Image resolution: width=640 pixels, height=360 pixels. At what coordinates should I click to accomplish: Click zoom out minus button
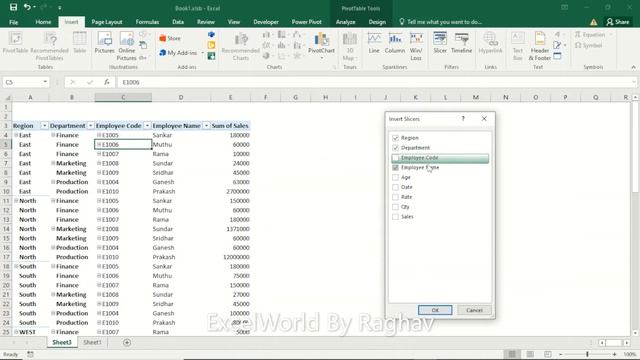pyautogui.click(x=561, y=354)
